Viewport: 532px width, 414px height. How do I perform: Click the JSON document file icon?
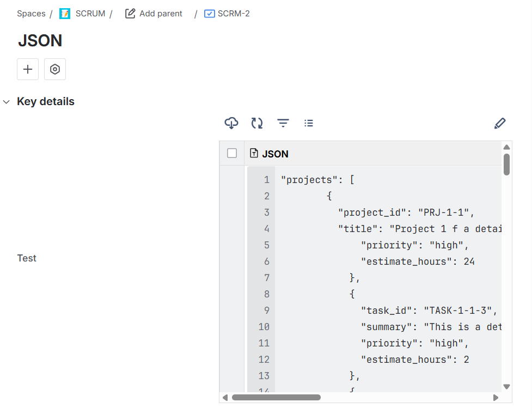(254, 153)
